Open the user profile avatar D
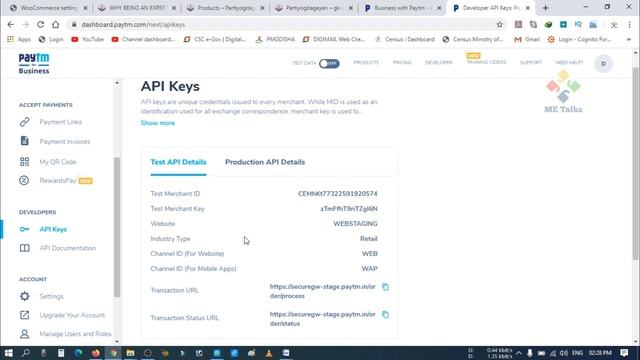Screen dimensions: 640x360 coord(603,64)
